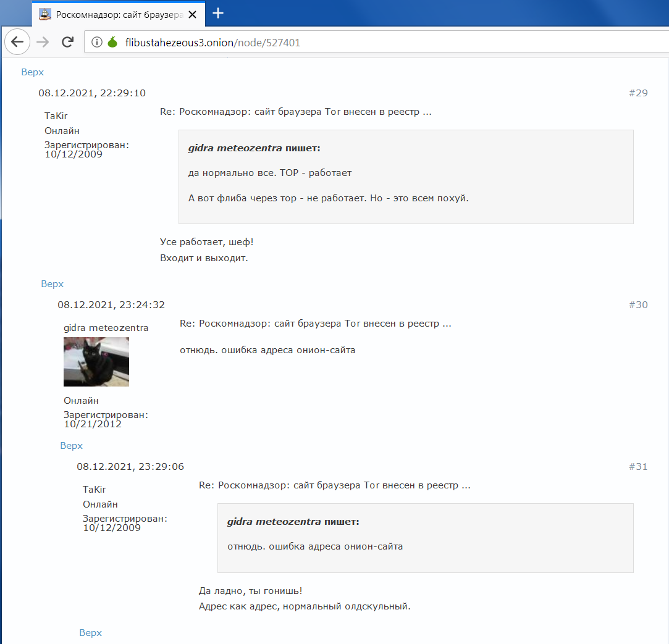Open TaKir's profile on post #31
The width and height of the screenshot is (669, 644).
pos(95,490)
